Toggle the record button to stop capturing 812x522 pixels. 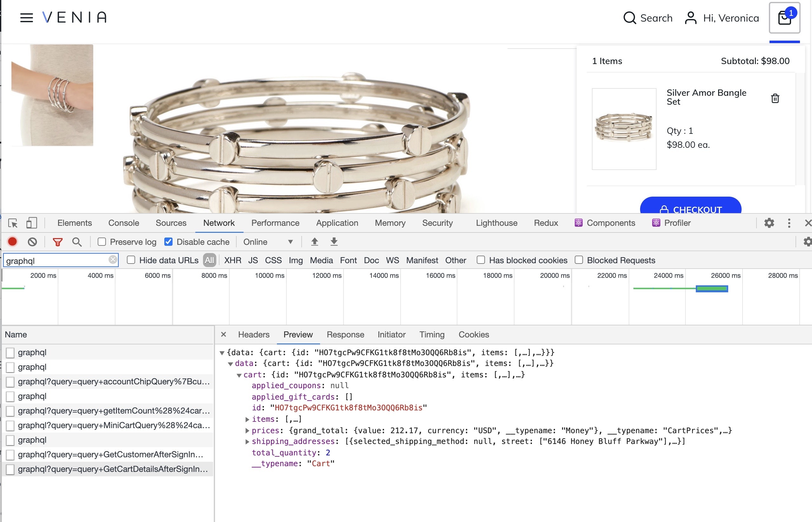(x=12, y=241)
